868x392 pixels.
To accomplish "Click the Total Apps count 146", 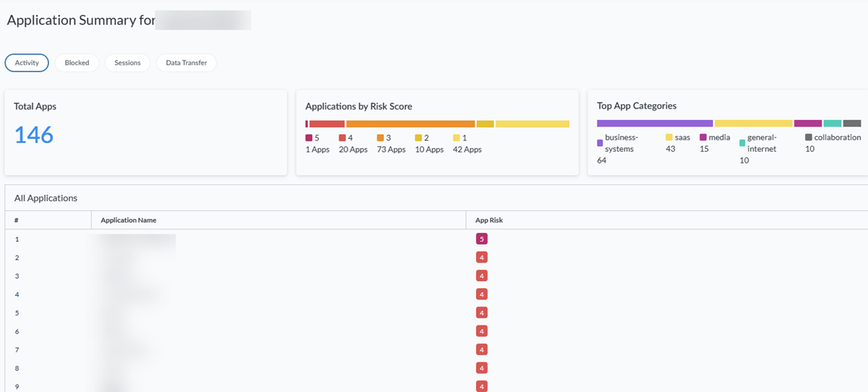I will 34,135.
